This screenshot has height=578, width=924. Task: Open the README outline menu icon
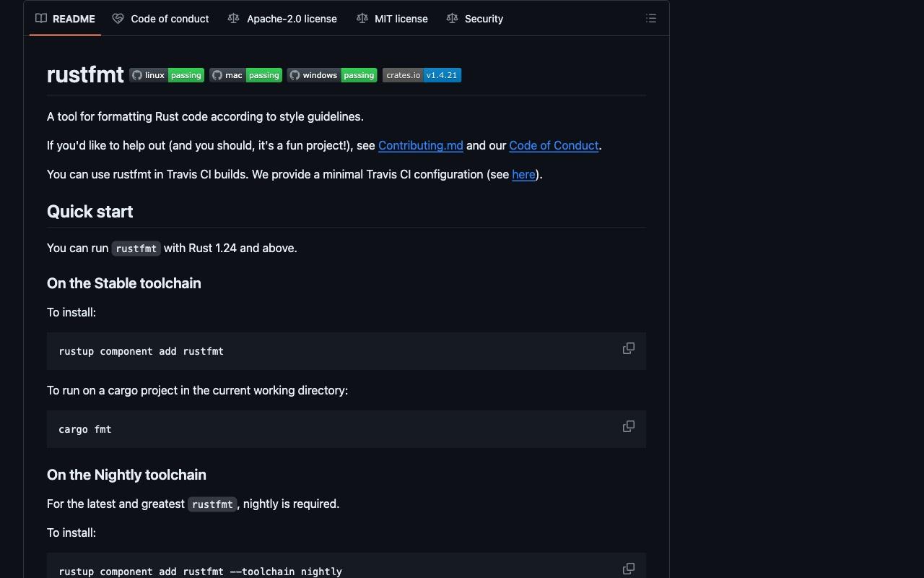(651, 19)
